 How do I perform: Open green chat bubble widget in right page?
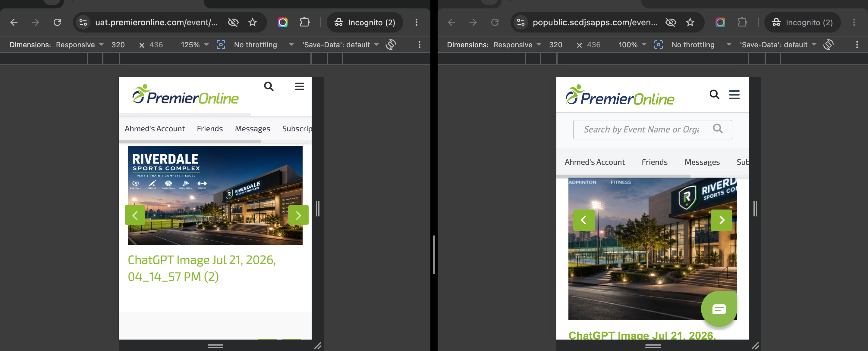[719, 309]
